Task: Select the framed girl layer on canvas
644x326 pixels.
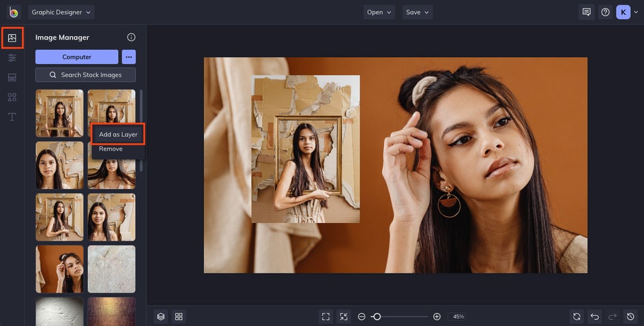Action: (306, 149)
